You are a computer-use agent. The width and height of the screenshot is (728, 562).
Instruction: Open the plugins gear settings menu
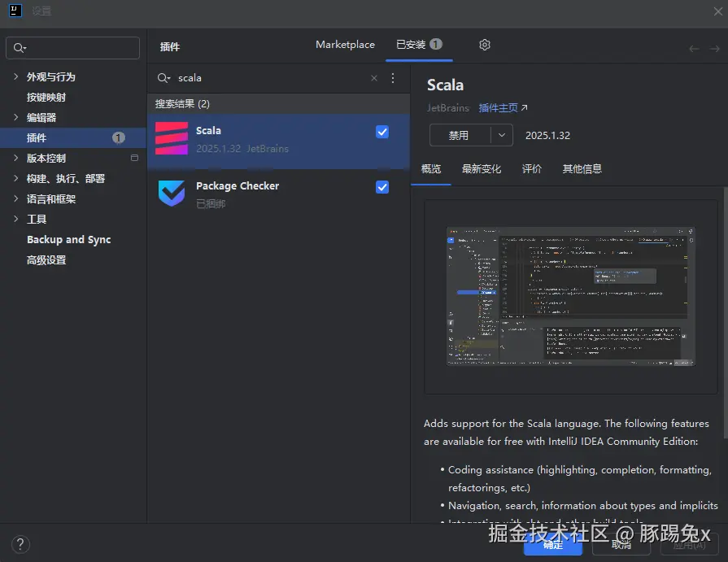tap(485, 45)
